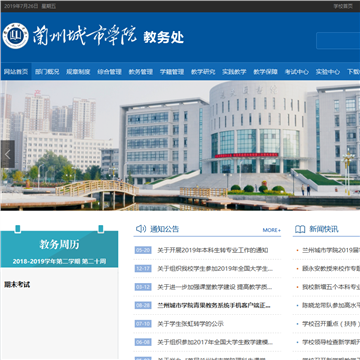Click the university emblem logo

pyautogui.click(x=15, y=36)
